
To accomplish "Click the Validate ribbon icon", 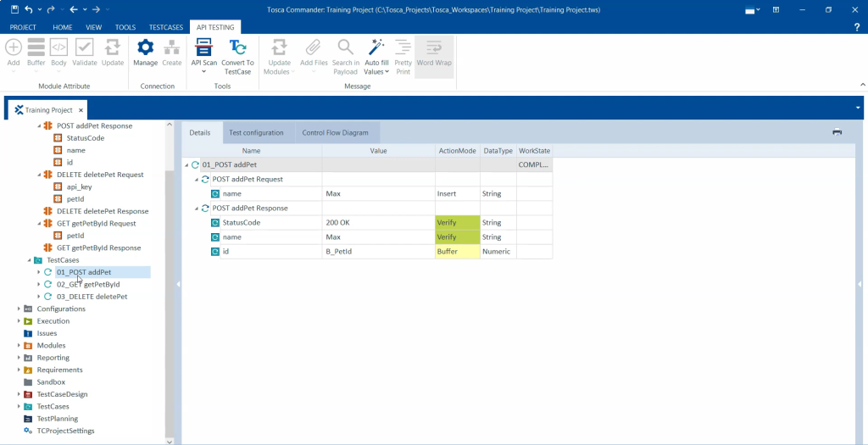I will click(x=84, y=47).
